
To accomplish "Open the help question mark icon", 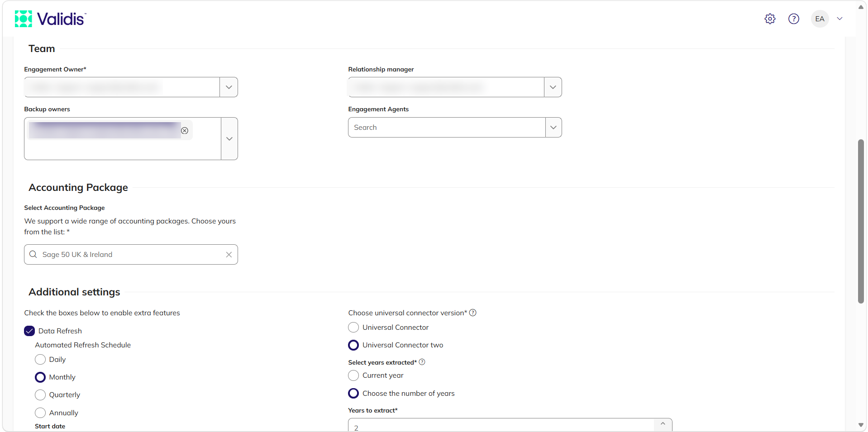I will [x=793, y=19].
